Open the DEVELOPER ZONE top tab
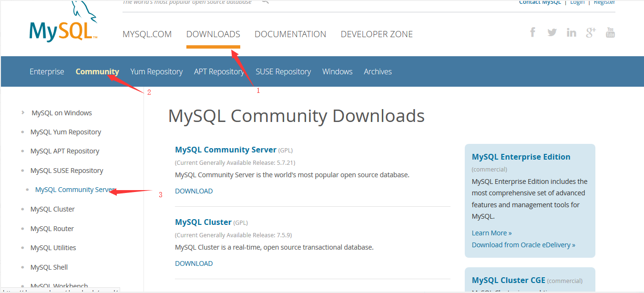This screenshot has width=644, height=293. (377, 34)
